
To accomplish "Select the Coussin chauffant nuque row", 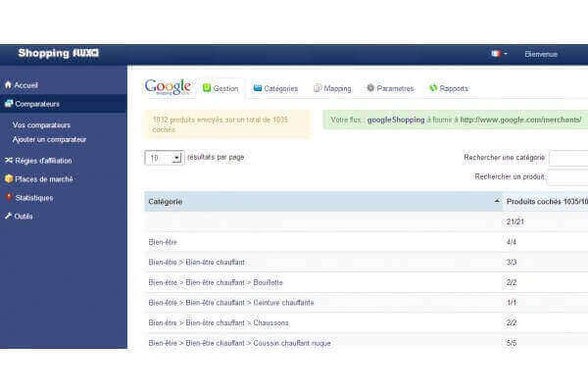I will tap(367, 343).
